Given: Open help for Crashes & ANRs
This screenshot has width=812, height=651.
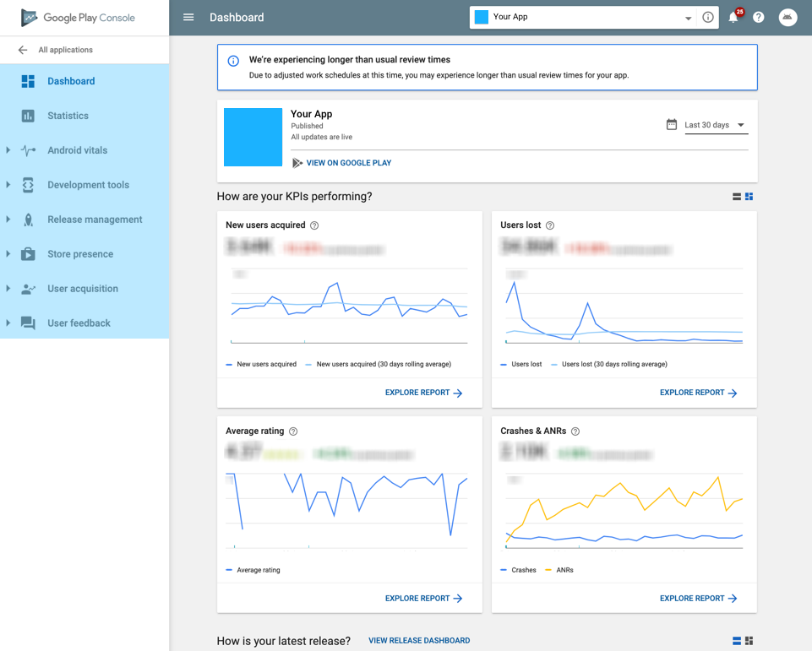Looking at the screenshot, I should pos(575,431).
